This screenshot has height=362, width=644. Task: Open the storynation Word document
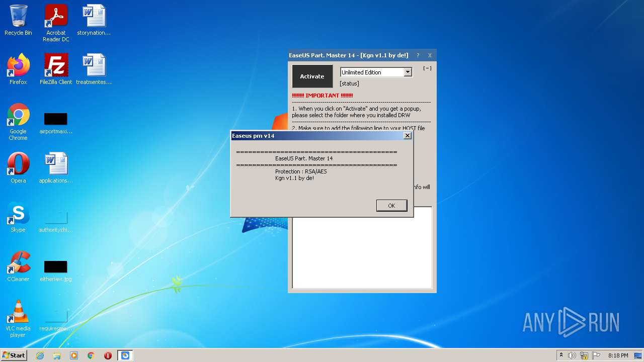pyautogui.click(x=94, y=20)
